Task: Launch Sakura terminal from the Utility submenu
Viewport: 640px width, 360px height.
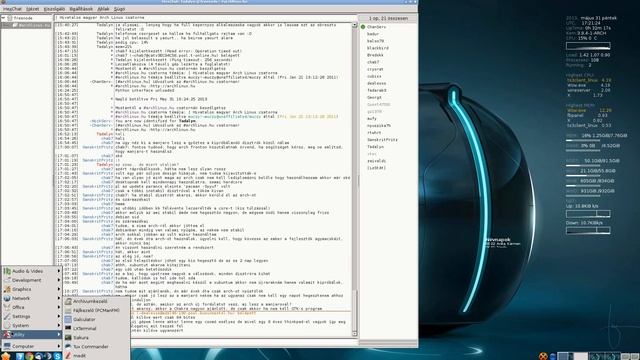Action: pos(97,338)
